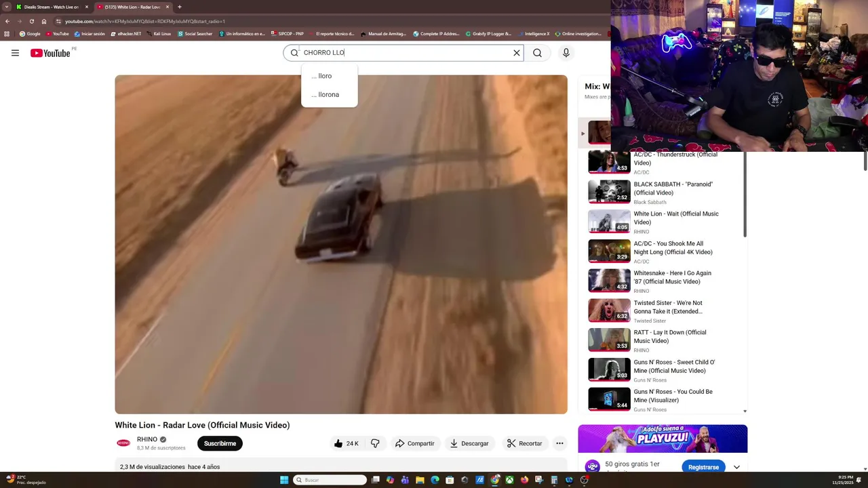Image resolution: width=868 pixels, height=488 pixels.
Task: Open Microsoft Store from taskbar
Action: (450, 480)
